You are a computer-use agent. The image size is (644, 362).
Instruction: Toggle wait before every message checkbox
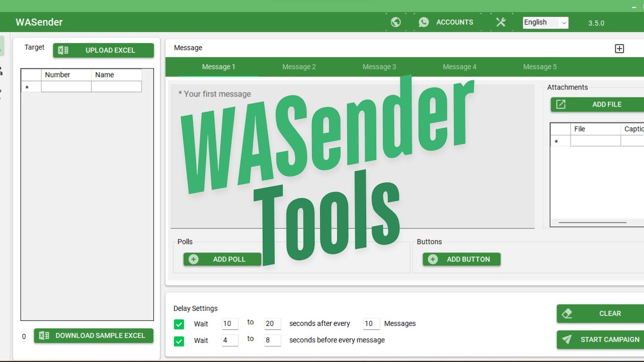tap(179, 341)
